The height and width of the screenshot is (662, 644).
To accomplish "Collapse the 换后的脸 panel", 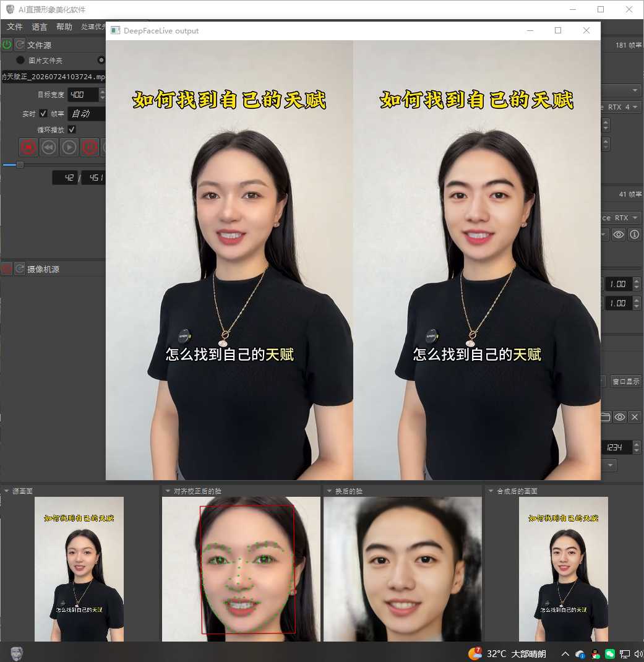I will [x=329, y=491].
